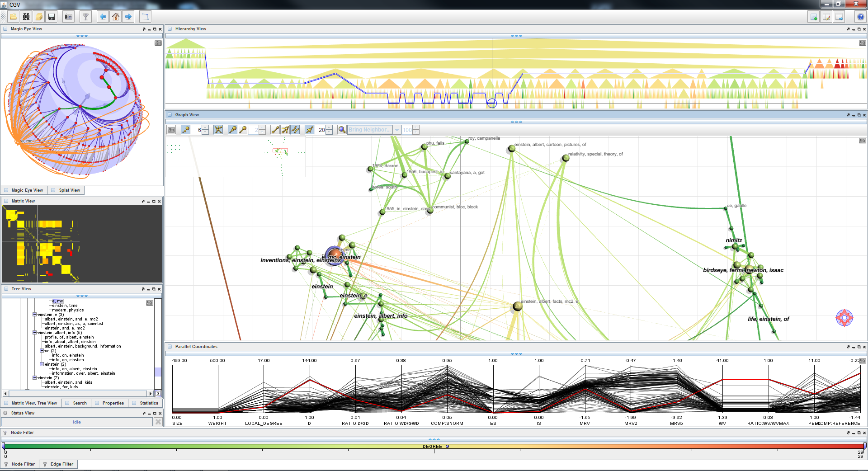Toggle the curved edges icon in Graph View
The height and width of the screenshot is (471, 868).
pyautogui.click(x=295, y=130)
